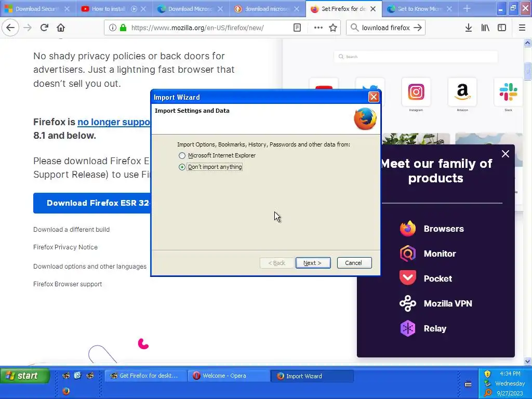Click the security shield tray icon
Screen dimensions: 532x399
pyautogui.click(x=487, y=374)
